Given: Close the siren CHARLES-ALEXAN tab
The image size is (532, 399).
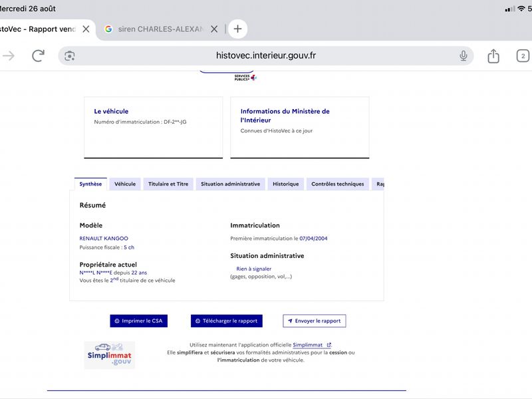Looking at the screenshot, I should click(214, 29).
